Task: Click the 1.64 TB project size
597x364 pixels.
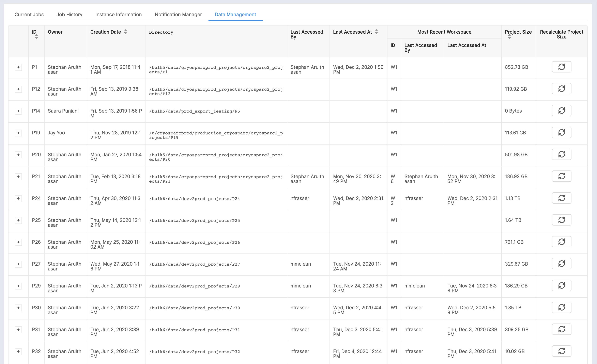Action: [513, 220]
